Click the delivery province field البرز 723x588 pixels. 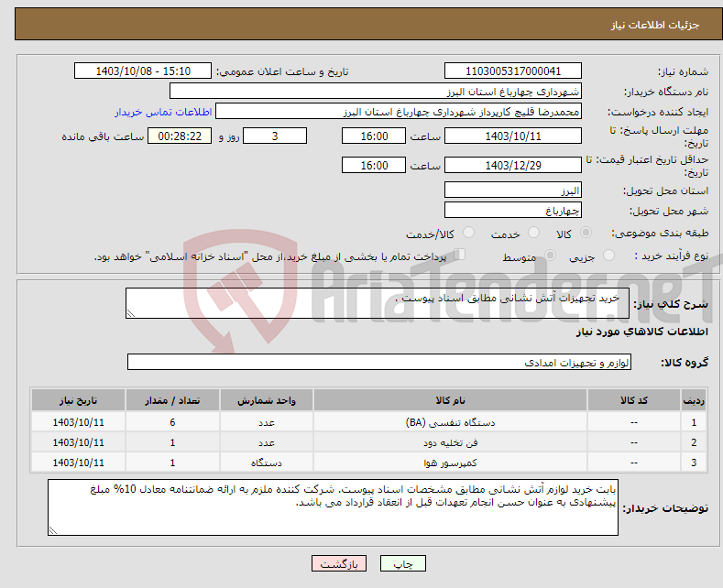513,190
